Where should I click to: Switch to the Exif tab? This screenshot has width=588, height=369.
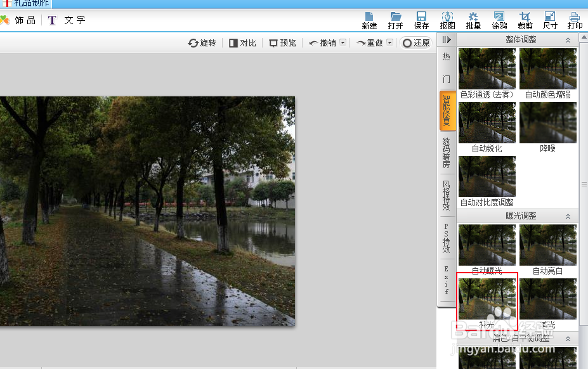click(x=447, y=280)
